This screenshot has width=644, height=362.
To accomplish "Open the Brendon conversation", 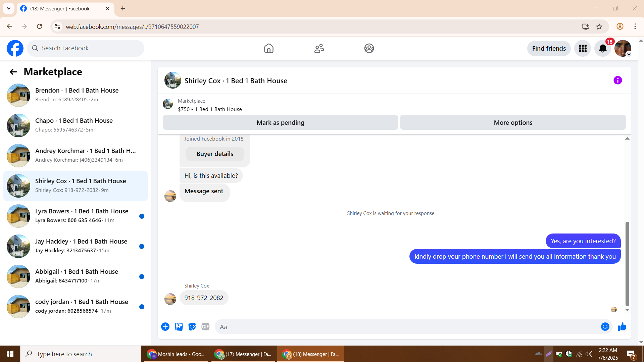I will pyautogui.click(x=76, y=95).
